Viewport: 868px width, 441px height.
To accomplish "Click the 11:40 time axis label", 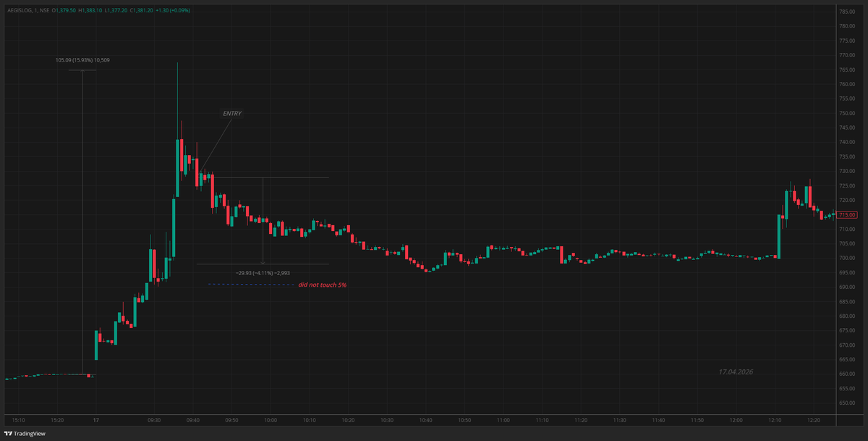I will pyautogui.click(x=658, y=420).
